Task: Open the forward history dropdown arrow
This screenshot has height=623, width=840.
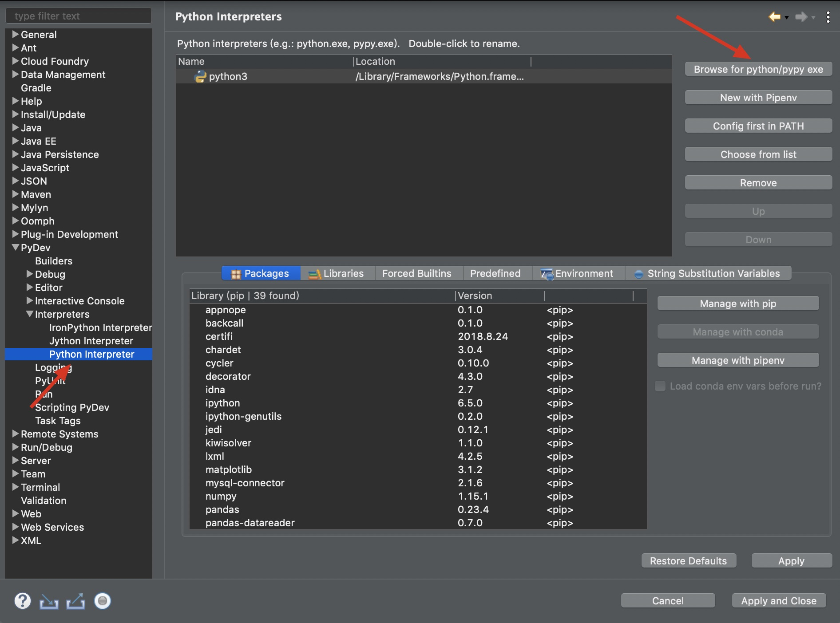Action: [813, 18]
